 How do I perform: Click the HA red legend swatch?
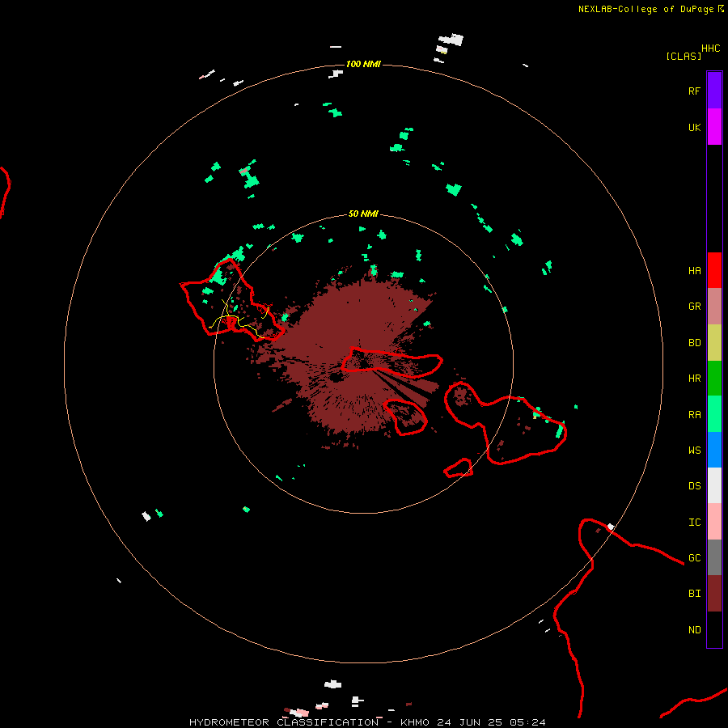tap(714, 270)
